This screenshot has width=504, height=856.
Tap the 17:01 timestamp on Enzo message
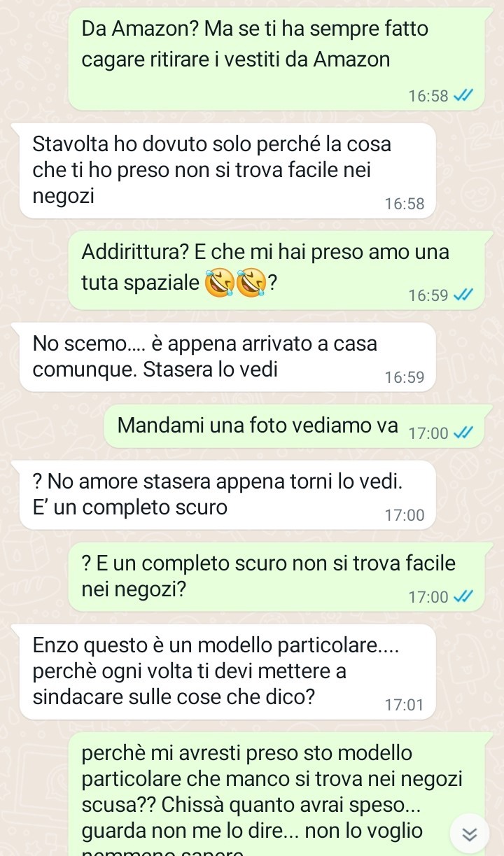(405, 705)
